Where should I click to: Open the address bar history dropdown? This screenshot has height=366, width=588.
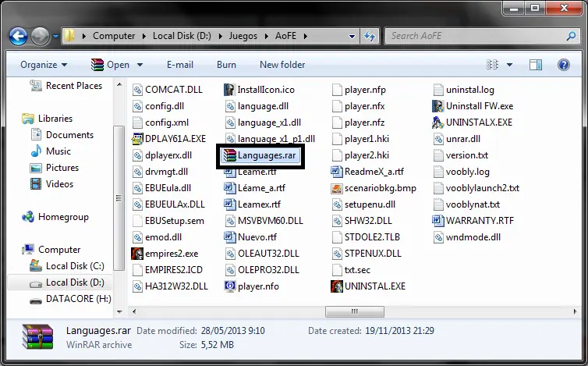coord(352,37)
